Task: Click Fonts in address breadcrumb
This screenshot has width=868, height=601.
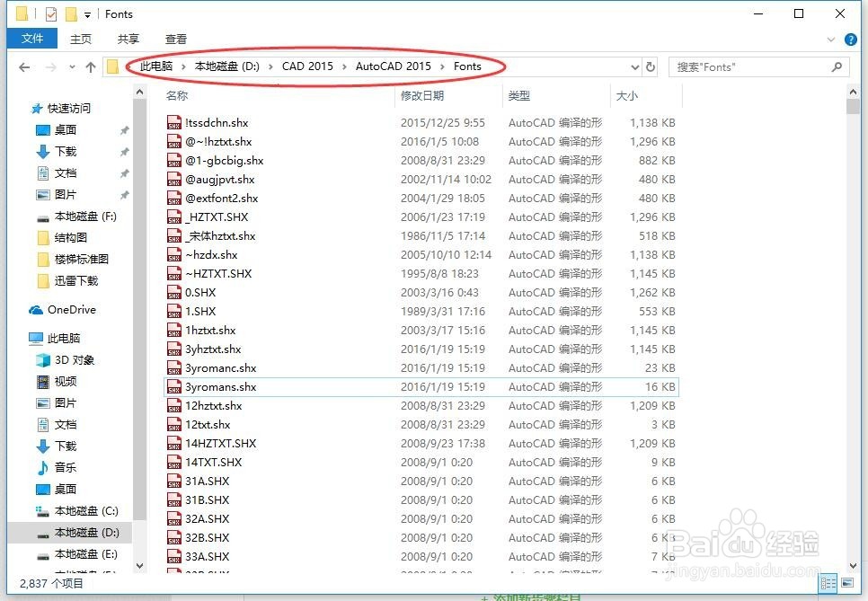Action: coord(467,66)
